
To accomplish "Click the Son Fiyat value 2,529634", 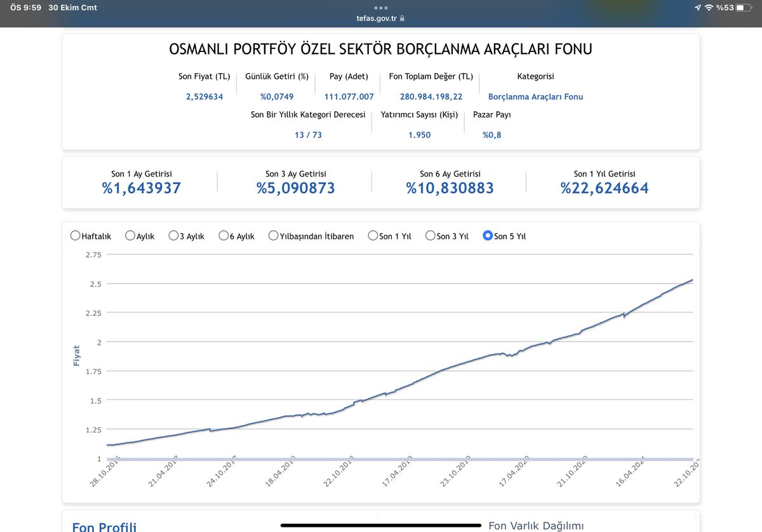I will point(204,97).
